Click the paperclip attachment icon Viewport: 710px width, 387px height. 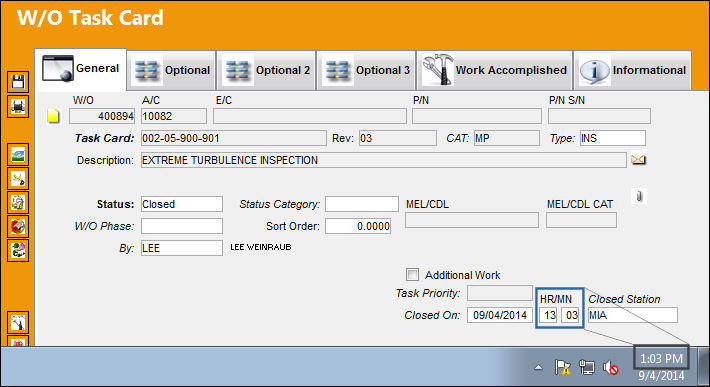[639, 196]
